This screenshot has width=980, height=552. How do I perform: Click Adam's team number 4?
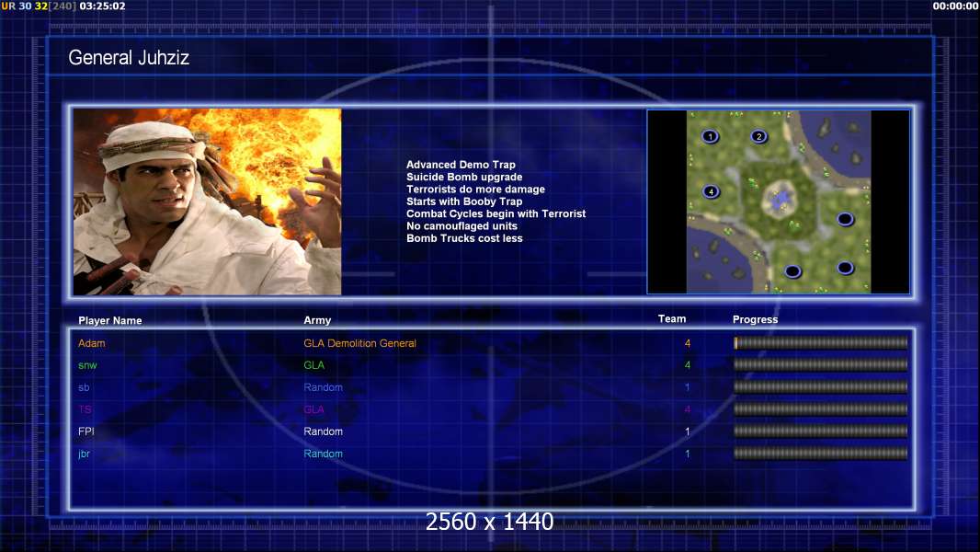point(688,343)
